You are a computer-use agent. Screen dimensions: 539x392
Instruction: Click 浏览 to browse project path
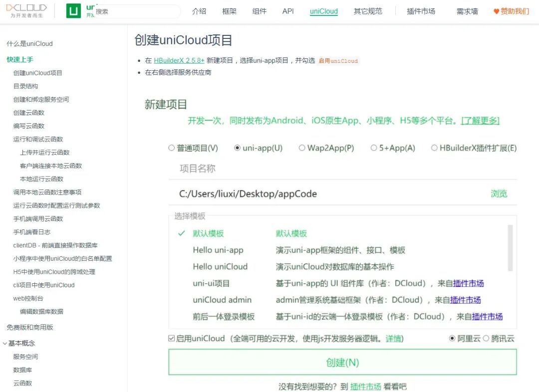499,194
